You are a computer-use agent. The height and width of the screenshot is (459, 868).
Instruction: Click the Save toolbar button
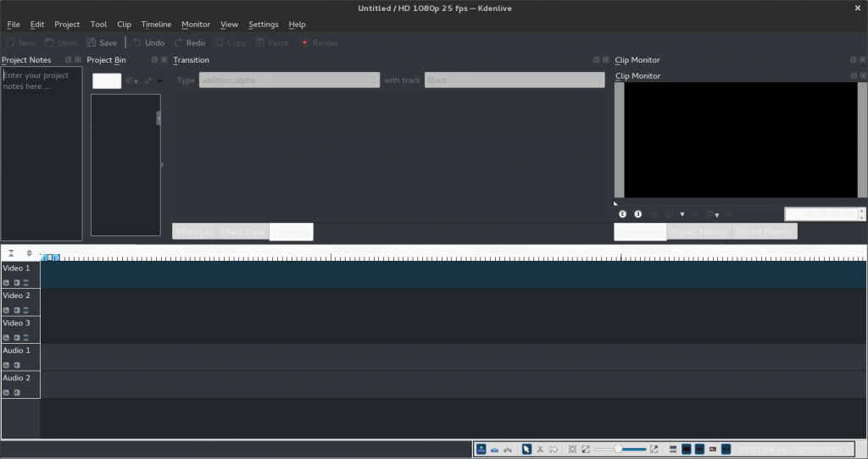(x=102, y=42)
